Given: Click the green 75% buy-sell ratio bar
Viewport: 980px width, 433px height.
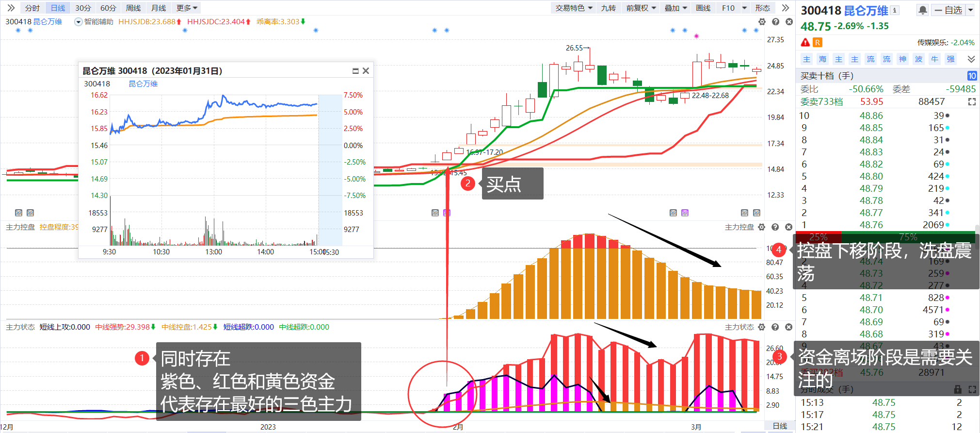Looking at the screenshot, I should [908, 237].
